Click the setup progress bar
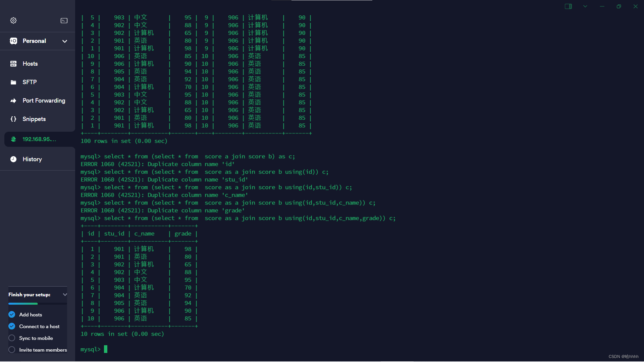The height and width of the screenshot is (362, 644). pos(38,304)
